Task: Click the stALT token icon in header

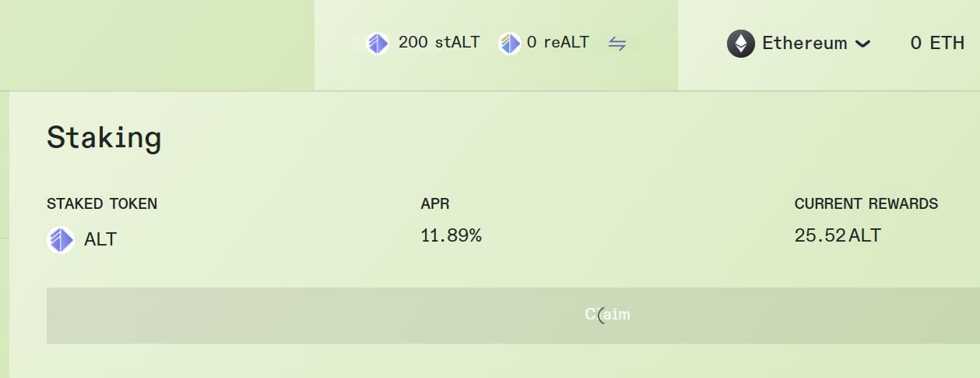Action: pyautogui.click(x=378, y=43)
